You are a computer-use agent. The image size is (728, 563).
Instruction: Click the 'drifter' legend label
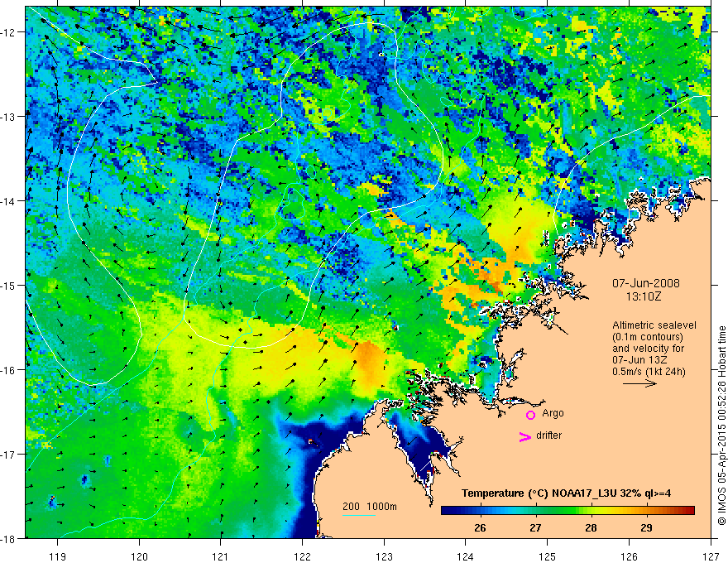pos(548,435)
